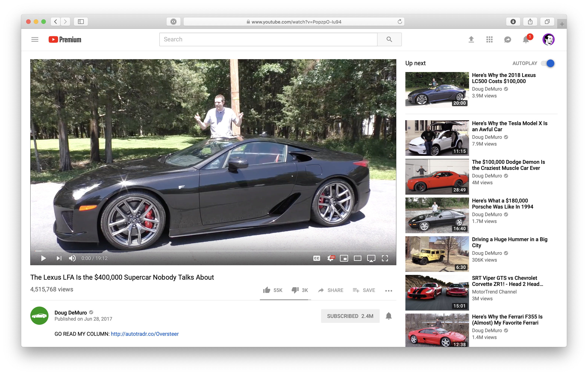The image size is (588, 375).
Task: Click the search magnifier button
Action: click(389, 39)
